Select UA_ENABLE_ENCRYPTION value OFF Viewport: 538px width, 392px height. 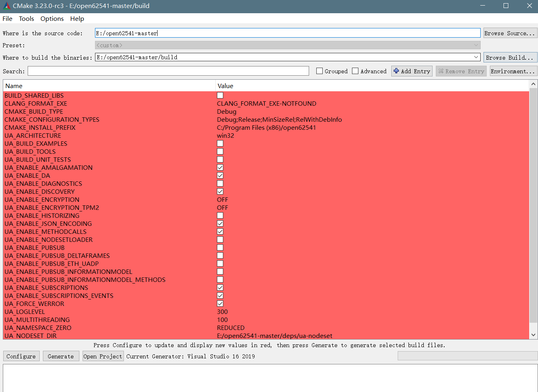tap(222, 199)
